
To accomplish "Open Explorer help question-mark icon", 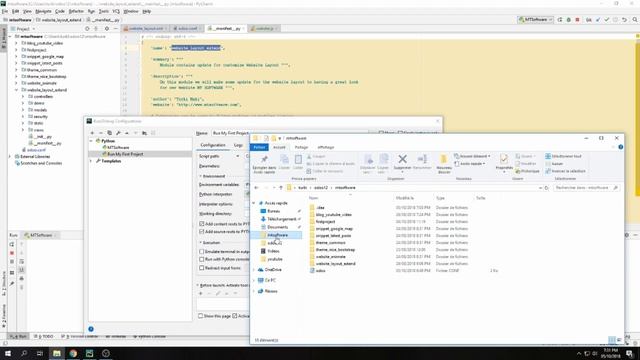I will 620,147.
